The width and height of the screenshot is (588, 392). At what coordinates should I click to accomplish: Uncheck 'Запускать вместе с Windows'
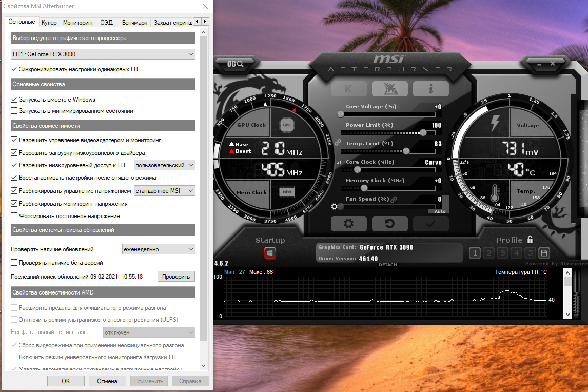click(x=14, y=100)
